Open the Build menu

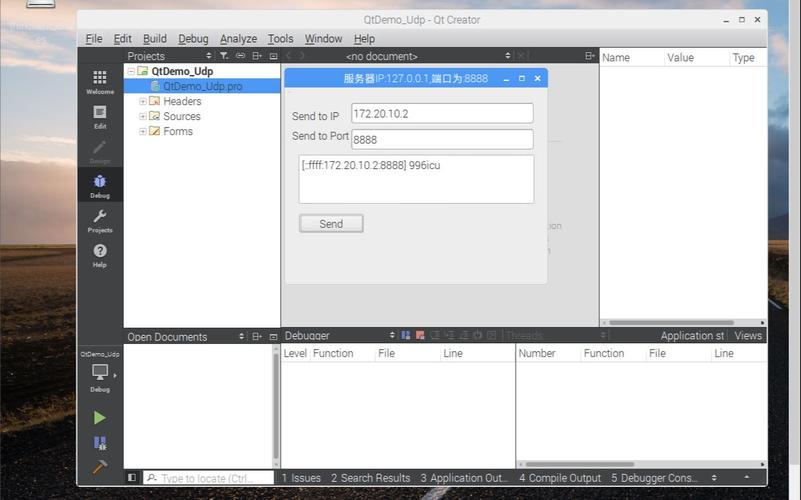(155, 39)
